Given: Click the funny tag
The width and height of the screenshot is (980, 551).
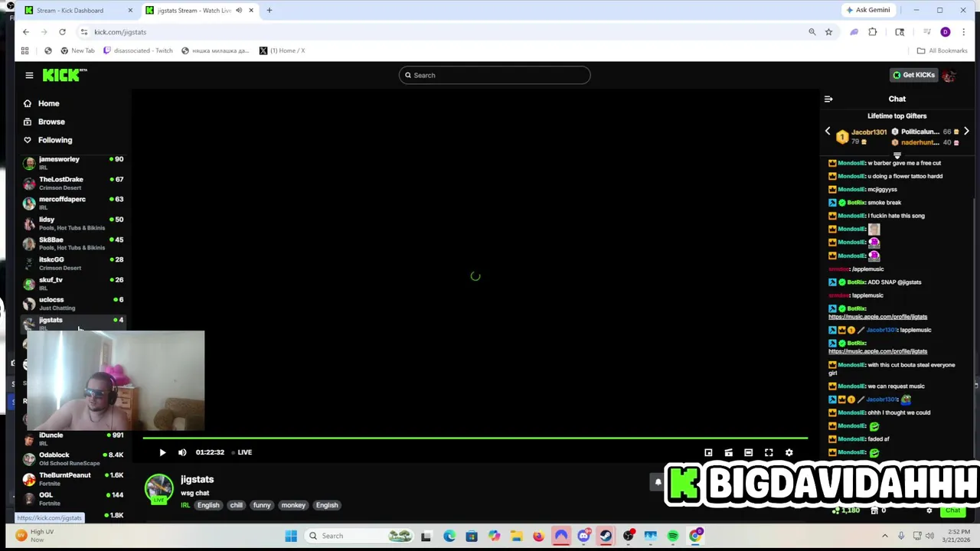Looking at the screenshot, I should (x=262, y=505).
